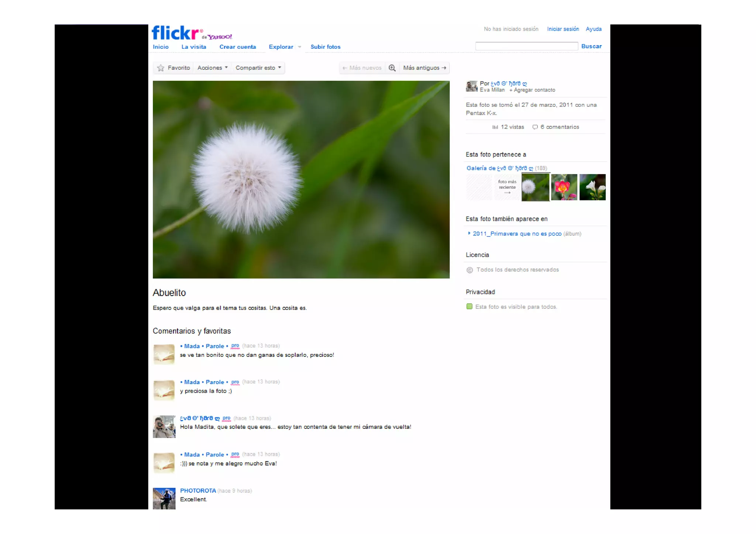756x534 pixels.
Task: Click pro badge next to Eva's comment name
Action: pos(226,418)
